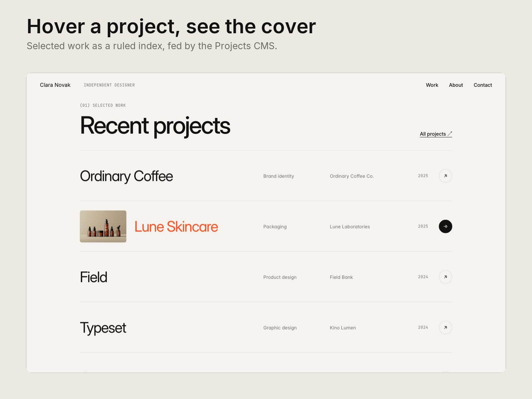Screen dimensions: 532x399
Task: Click the All projects link
Action: 436,134
